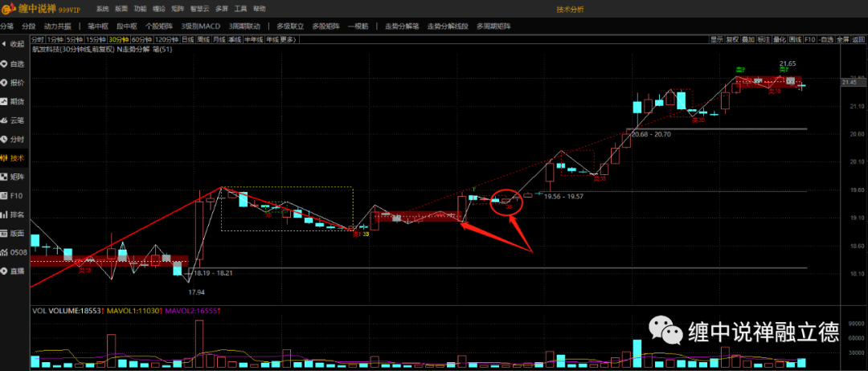This screenshot has height=371, width=868.
Task: Switch to 5分钟 period tab
Action: point(75,39)
